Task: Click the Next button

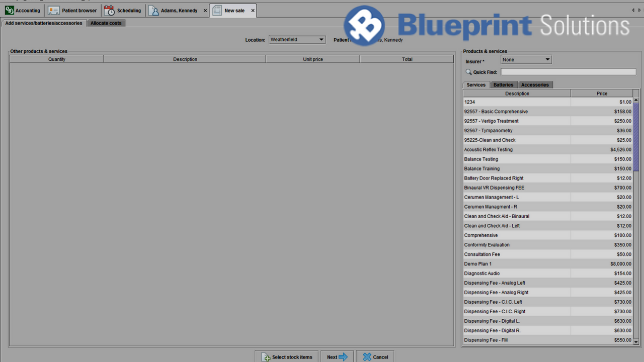Action: click(x=337, y=357)
